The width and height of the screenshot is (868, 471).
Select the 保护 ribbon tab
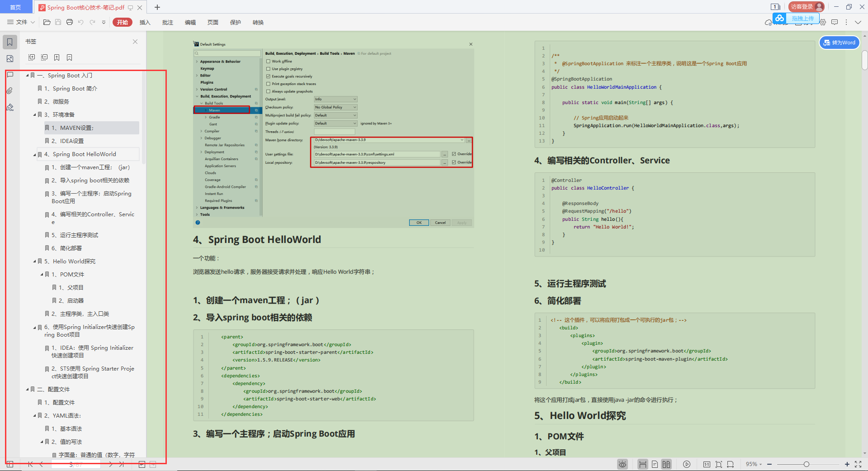click(236, 22)
